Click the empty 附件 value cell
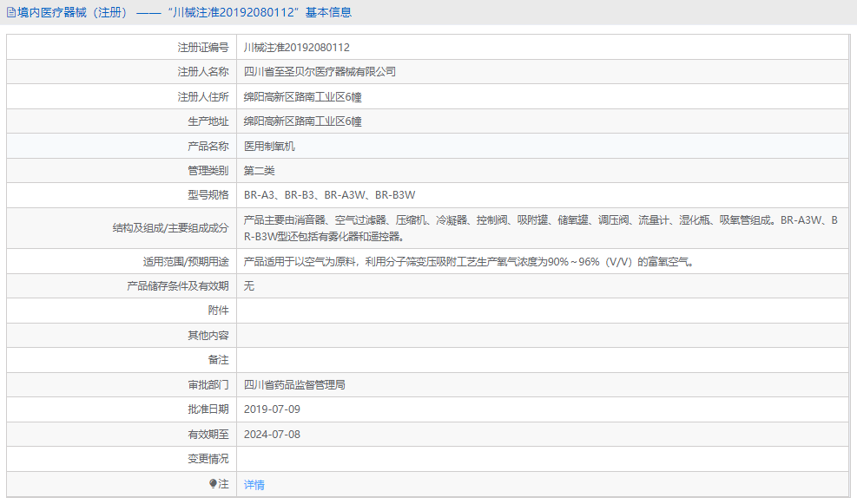Viewport: 857px width, 504px height. click(538, 310)
